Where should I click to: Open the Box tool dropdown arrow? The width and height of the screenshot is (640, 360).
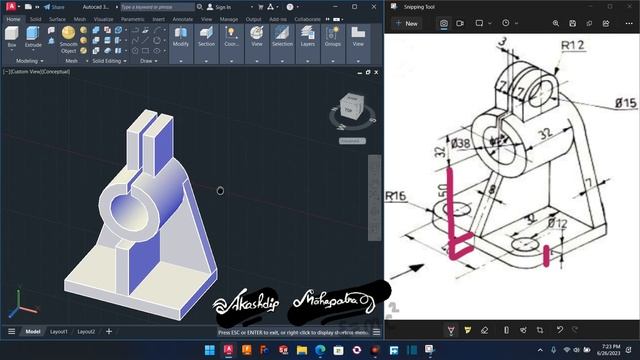(x=11, y=50)
